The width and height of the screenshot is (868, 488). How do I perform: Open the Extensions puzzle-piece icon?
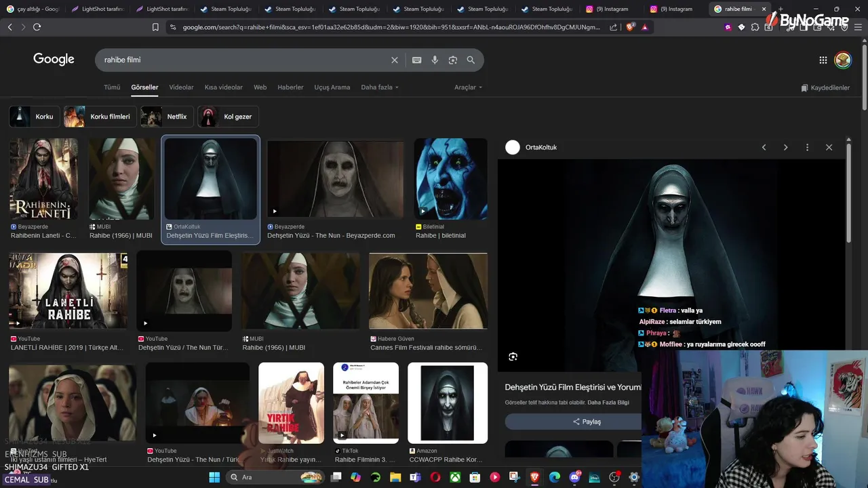755,27
